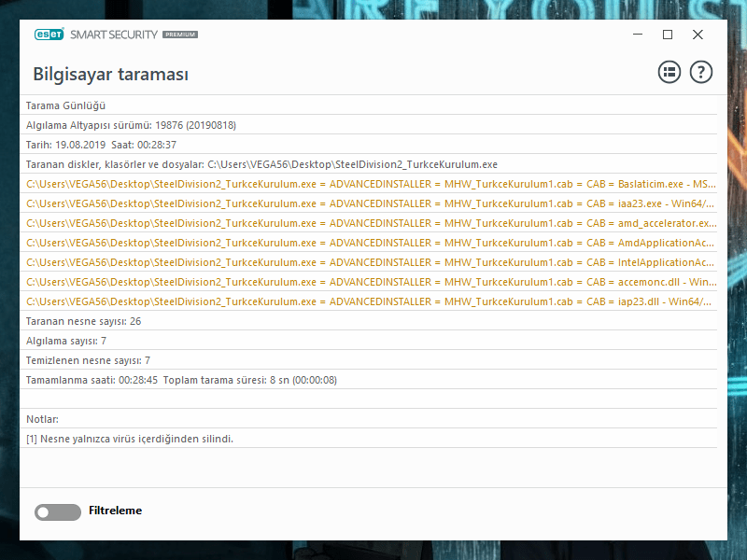
Task: Click the Temizlenen nesne sayısı: 7 row
Action: click(x=369, y=360)
